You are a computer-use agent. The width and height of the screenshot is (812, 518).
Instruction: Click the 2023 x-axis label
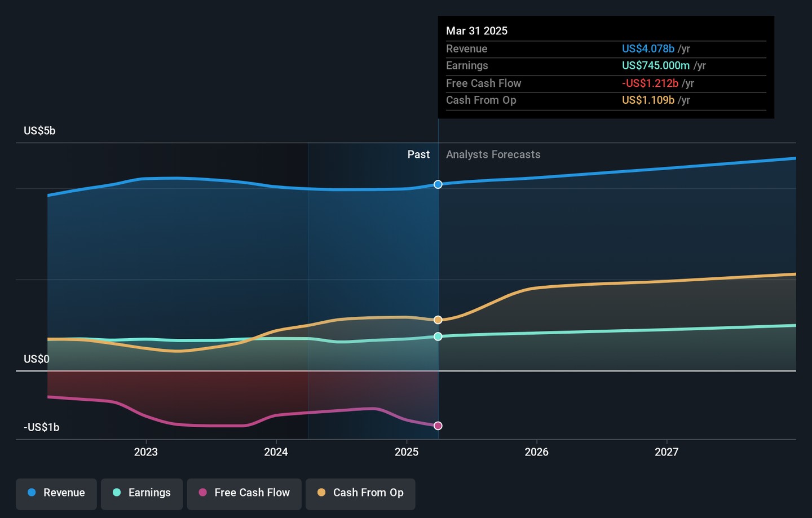pos(146,452)
